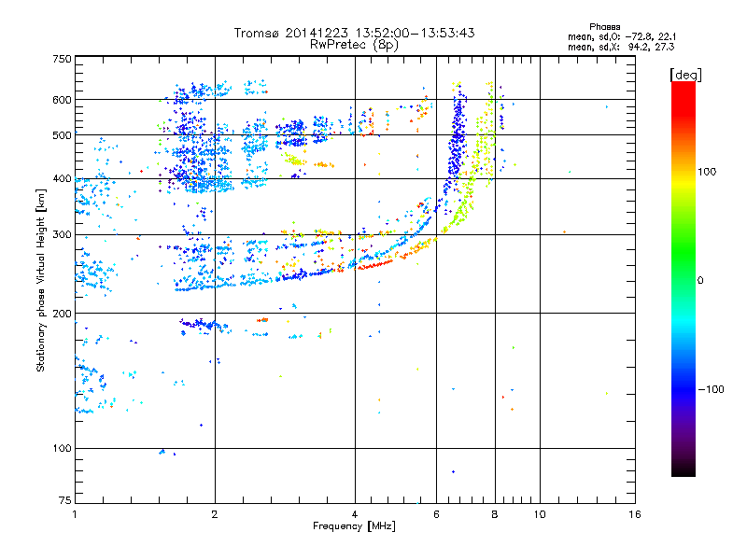Screen dimensions: 747x560
Task: Click the x-axis '6' tick label
Action: [436, 514]
